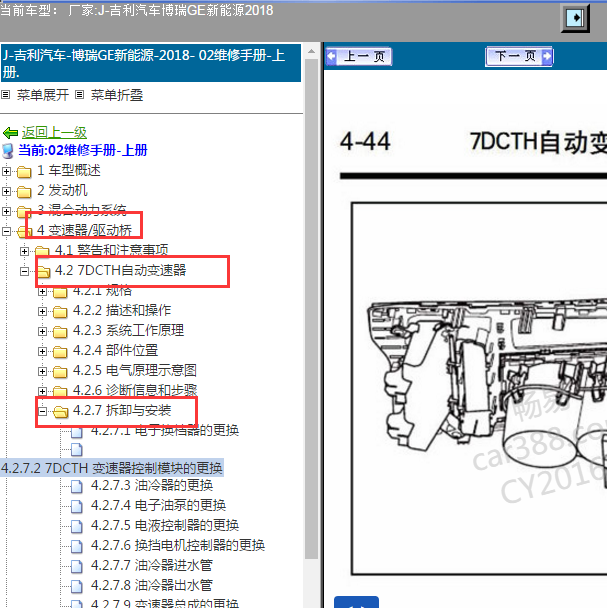Expand the 4.2.5 电气原理示意图 node
This screenshot has width=607, height=608.
tap(42, 371)
